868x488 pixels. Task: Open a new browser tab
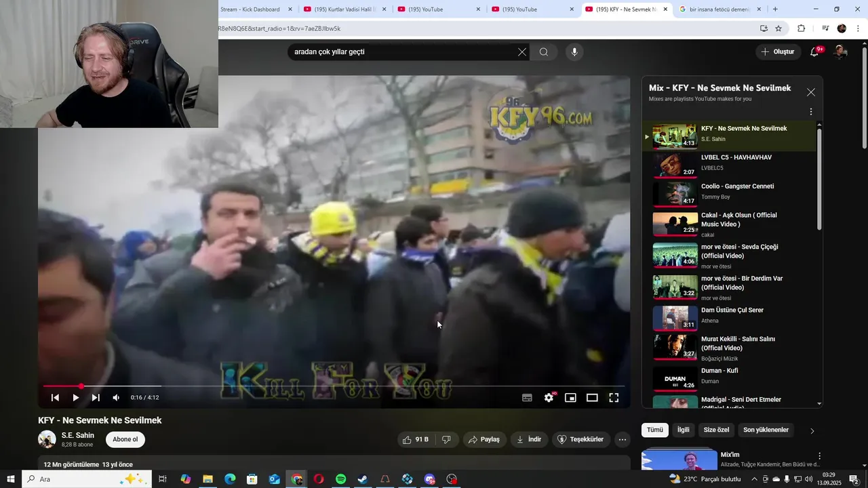pos(775,9)
